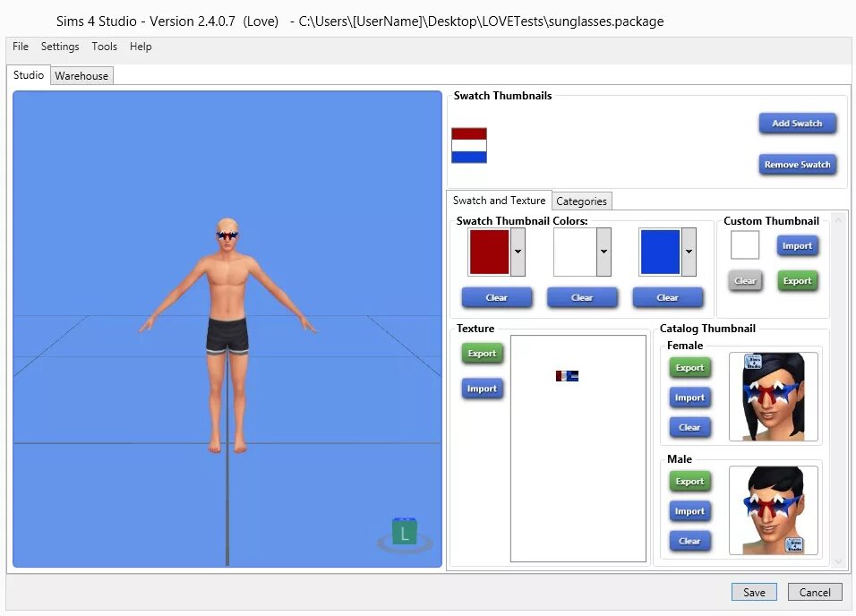Click the red swatch thumbnail color

(489, 252)
